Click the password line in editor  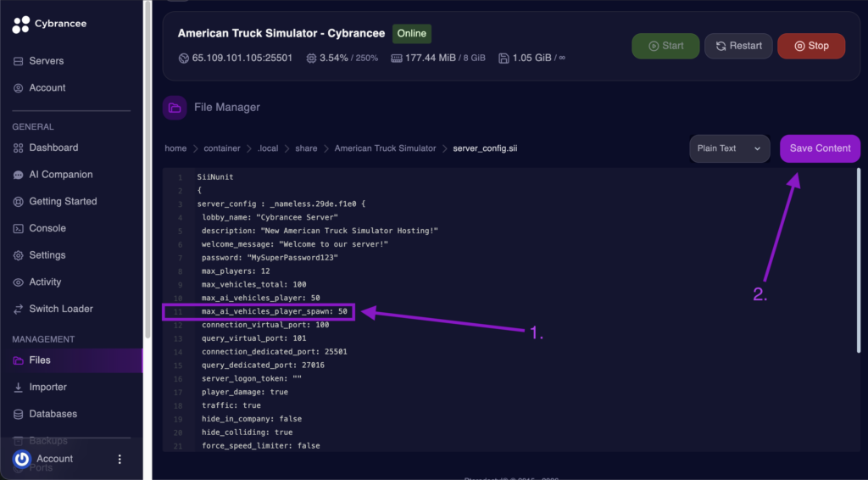click(x=270, y=258)
